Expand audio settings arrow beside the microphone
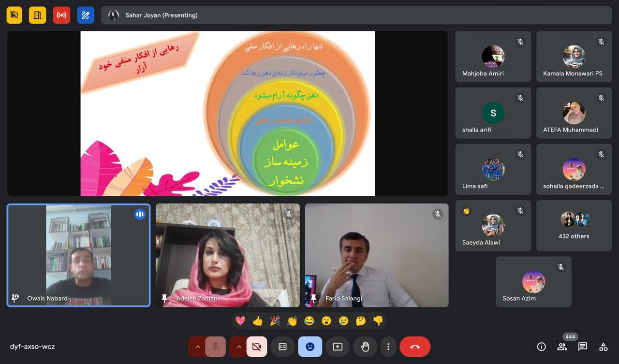The image size is (619, 364). pyautogui.click(x=197, y=347)
